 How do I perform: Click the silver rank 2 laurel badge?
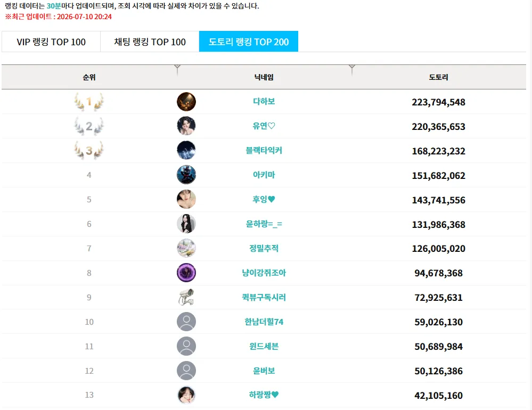click(x=89, y=126)
